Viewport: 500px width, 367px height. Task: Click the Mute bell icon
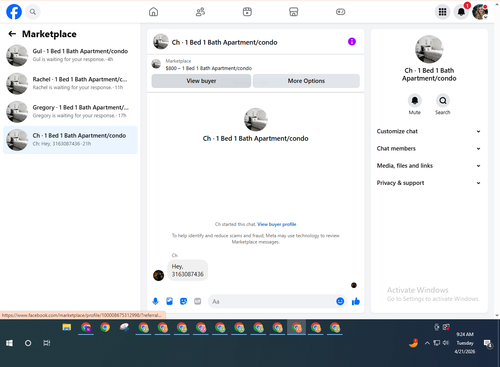[415, 101]
